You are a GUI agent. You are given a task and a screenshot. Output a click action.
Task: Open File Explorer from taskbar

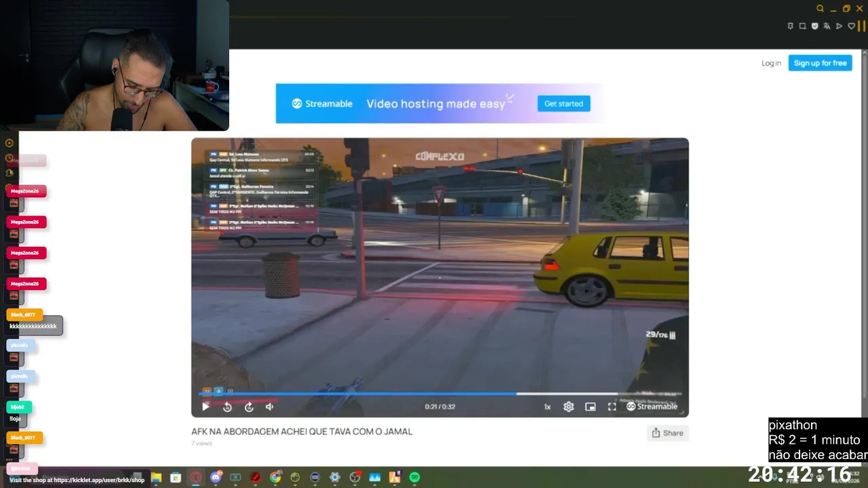click(156, 477)
